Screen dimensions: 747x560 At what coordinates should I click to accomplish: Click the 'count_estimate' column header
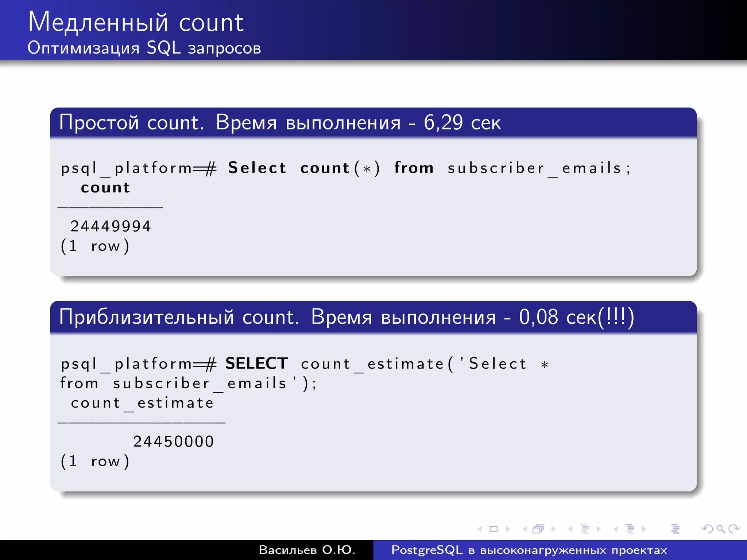coord(142,403)
